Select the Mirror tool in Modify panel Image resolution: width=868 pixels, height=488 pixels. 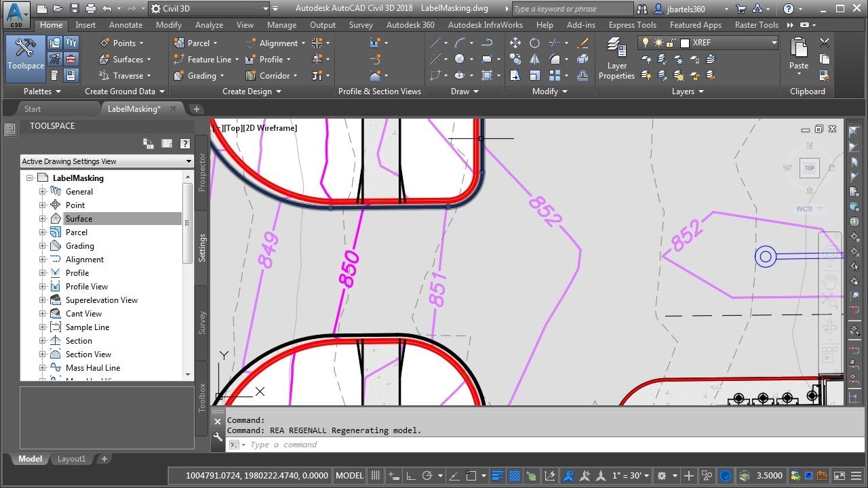click(535, 59)
